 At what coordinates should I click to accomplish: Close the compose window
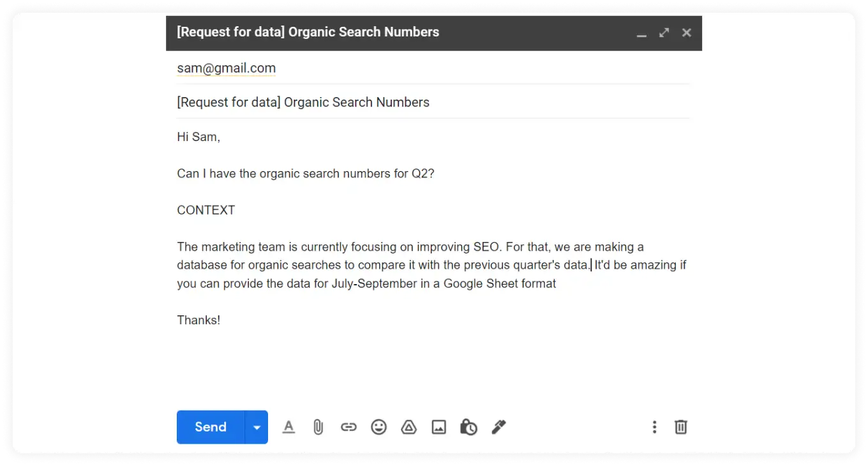(686, 33)
